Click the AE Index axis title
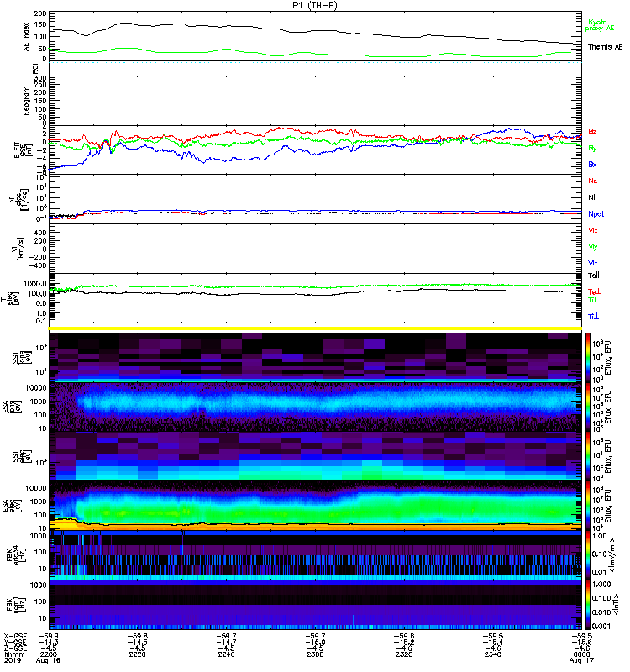630x672 pixels. coord(26,36)
